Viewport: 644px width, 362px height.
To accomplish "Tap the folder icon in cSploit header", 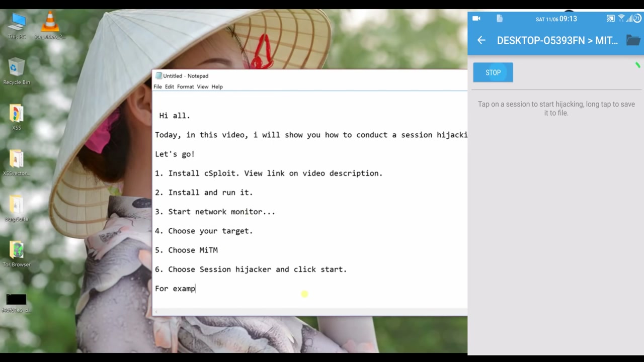I will (x=633, y=40).
